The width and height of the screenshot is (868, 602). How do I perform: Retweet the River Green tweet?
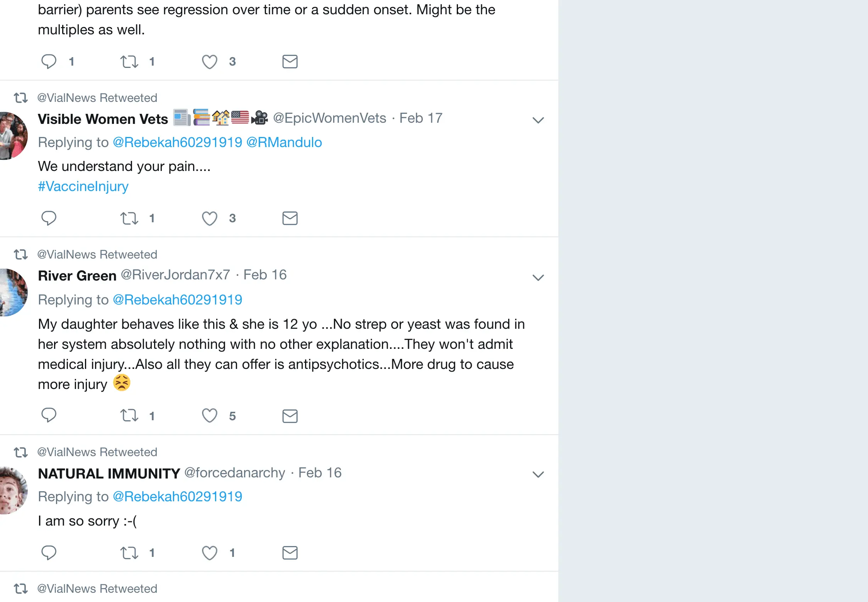coord(129,416)
